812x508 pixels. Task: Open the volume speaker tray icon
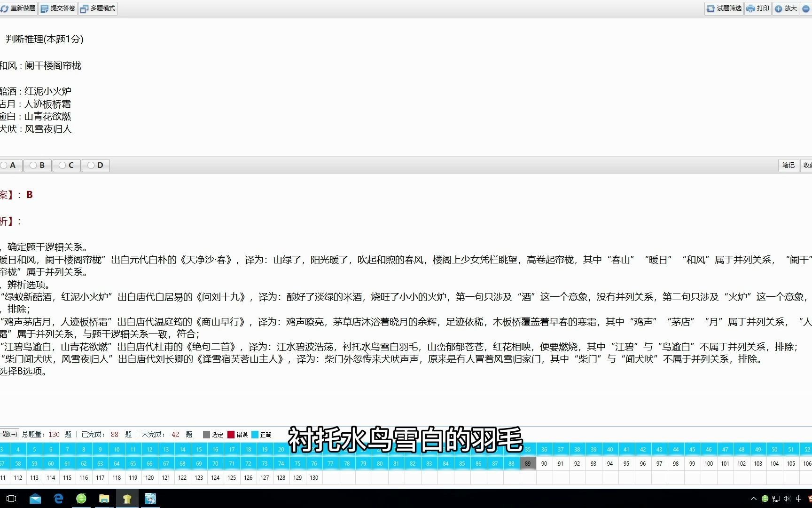(787, 499)
